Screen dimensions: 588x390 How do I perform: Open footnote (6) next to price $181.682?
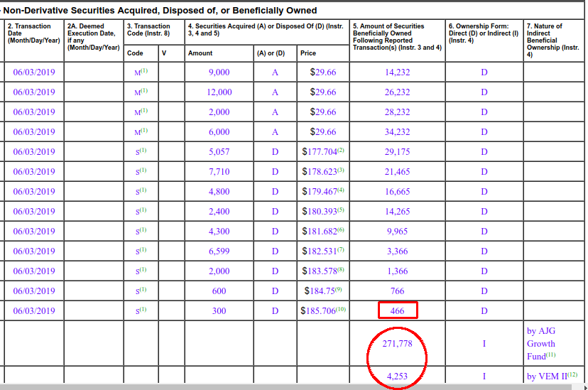coord(340,229)
